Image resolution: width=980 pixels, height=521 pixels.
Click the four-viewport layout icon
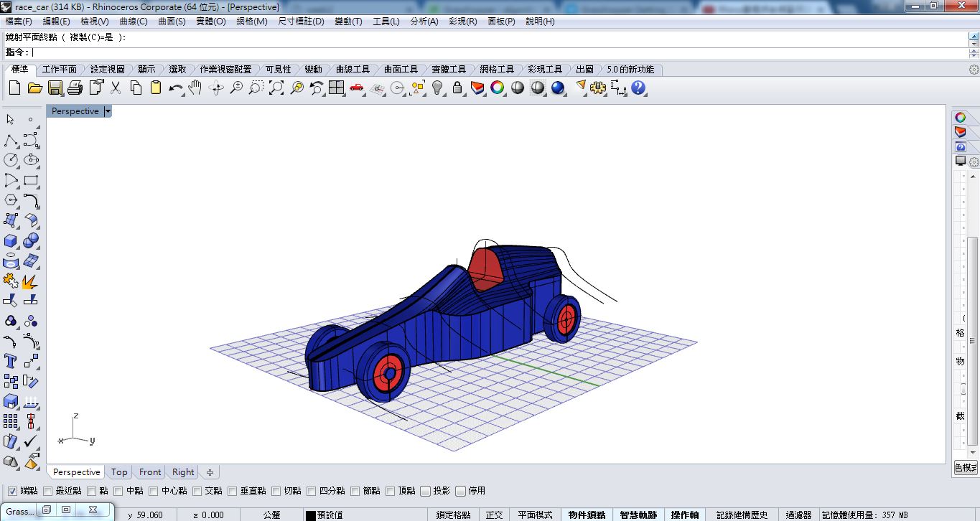click(x=337, y=88)
